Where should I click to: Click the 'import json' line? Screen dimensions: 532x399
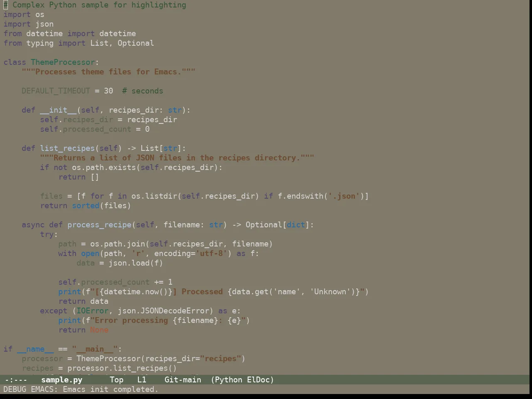click(28, 24)
